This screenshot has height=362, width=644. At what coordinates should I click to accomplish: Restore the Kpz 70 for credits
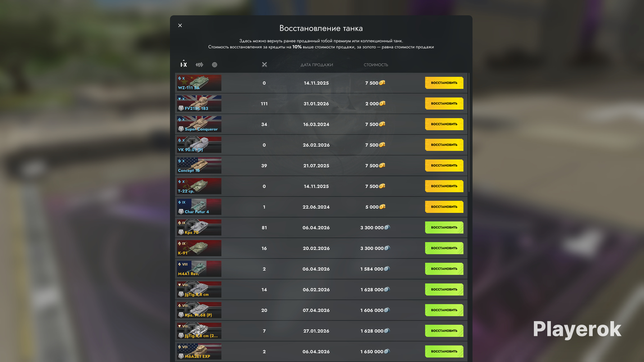444,227
